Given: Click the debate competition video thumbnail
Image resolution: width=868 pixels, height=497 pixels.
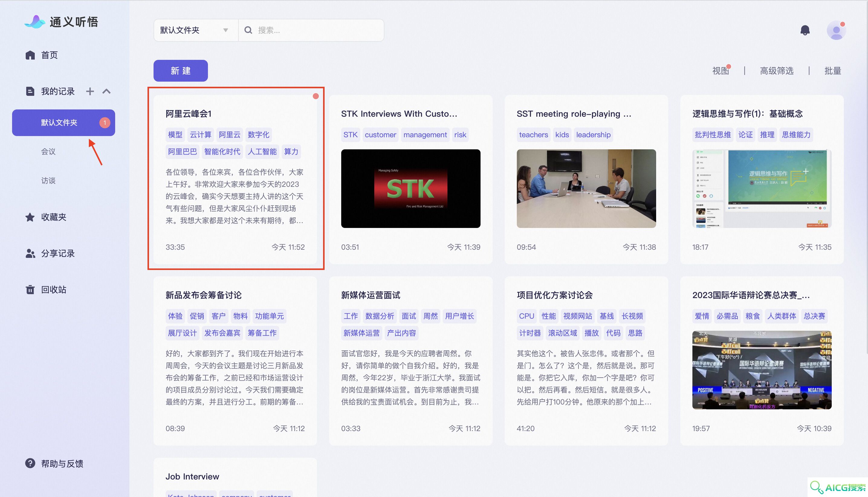Looking at the screenshot, I should [762, 370].
